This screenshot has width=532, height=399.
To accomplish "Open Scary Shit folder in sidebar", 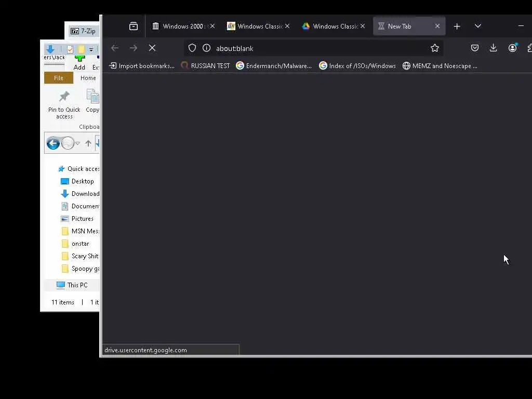I will pos(80,256).
